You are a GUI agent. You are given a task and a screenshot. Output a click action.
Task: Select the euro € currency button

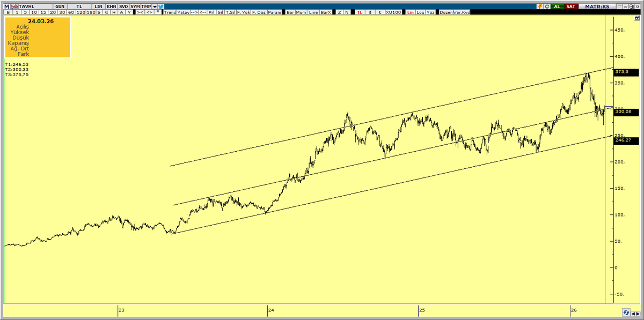[x=380, y=12]
